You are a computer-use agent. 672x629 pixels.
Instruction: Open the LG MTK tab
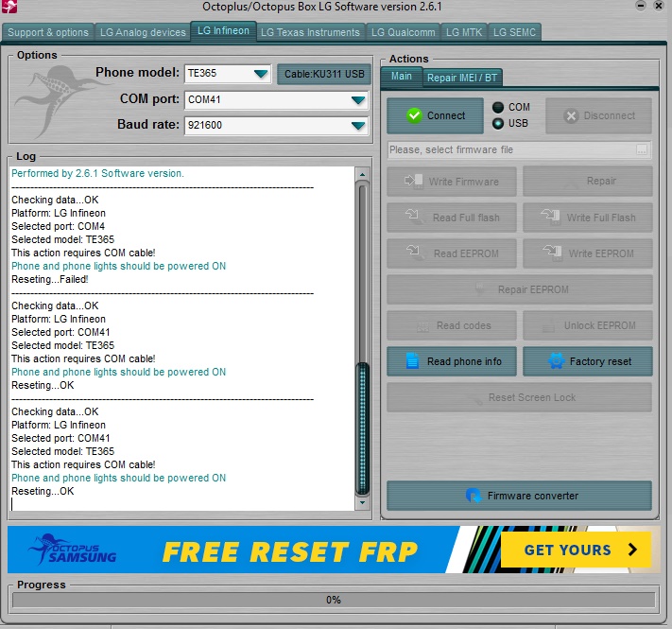[x=464, y=32]
